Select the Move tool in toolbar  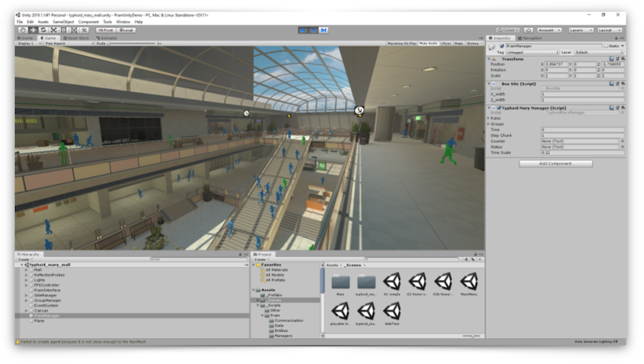tap(33, 30)
